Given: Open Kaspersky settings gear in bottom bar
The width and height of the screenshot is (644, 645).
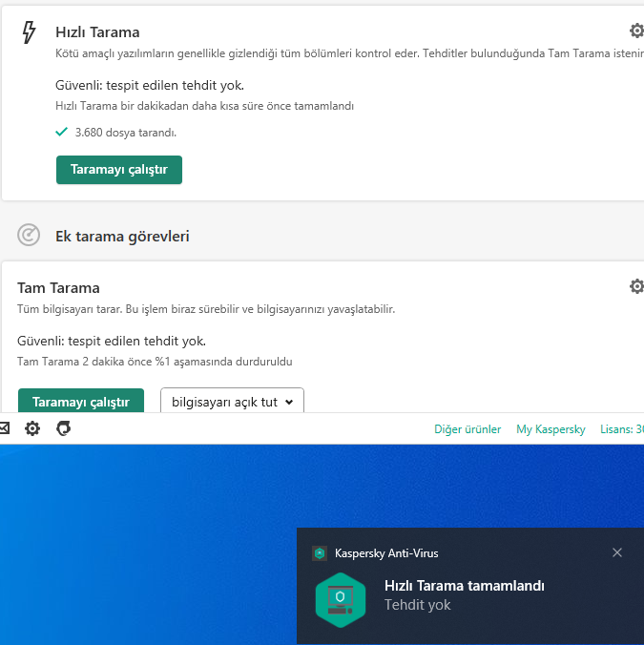Looking at the screenshot, I should [x=32, y=428].
